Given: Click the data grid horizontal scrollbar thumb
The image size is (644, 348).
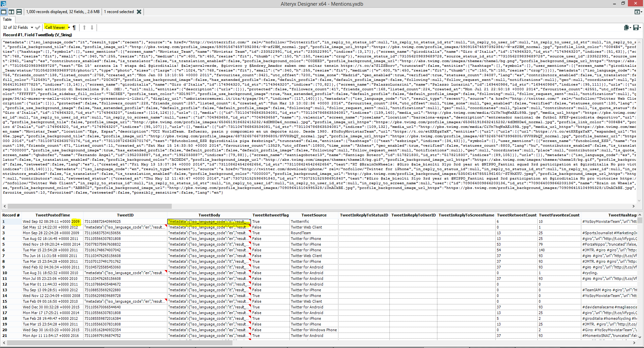Looking at the screenshot, I should point(120,343).
